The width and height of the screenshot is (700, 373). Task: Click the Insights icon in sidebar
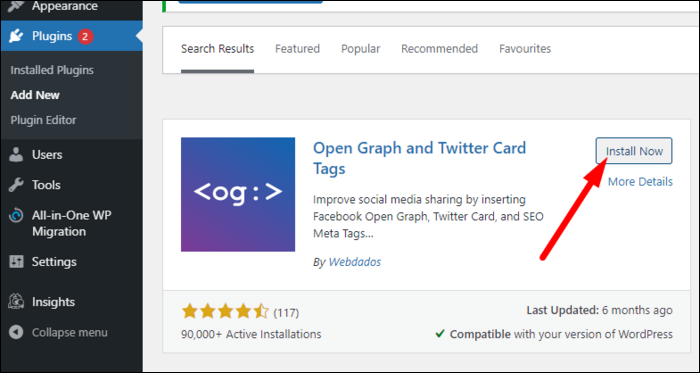[x=16, y=302]
